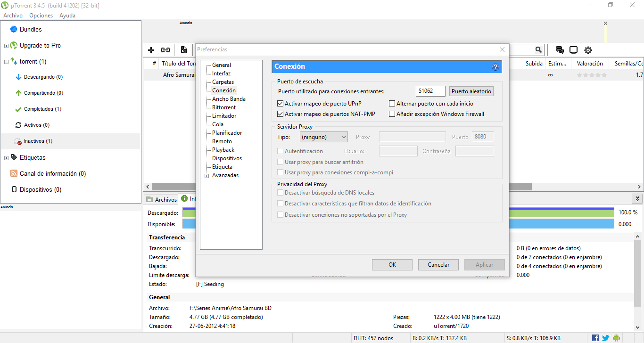The width and height of the screenshot is (644, 343).
Task: Select Descargando (0) filter
Action: pos(43,77)
